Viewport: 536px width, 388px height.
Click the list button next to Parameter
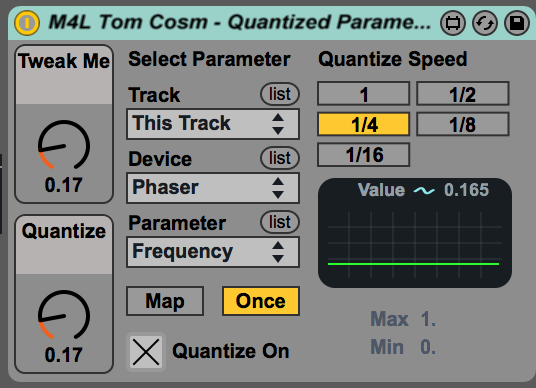pos(280,222)
